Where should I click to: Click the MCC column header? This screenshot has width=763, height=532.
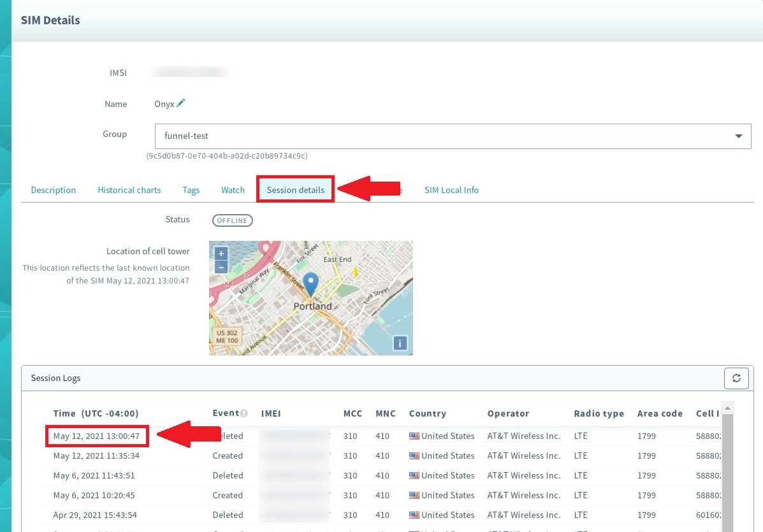coord(352,413)
